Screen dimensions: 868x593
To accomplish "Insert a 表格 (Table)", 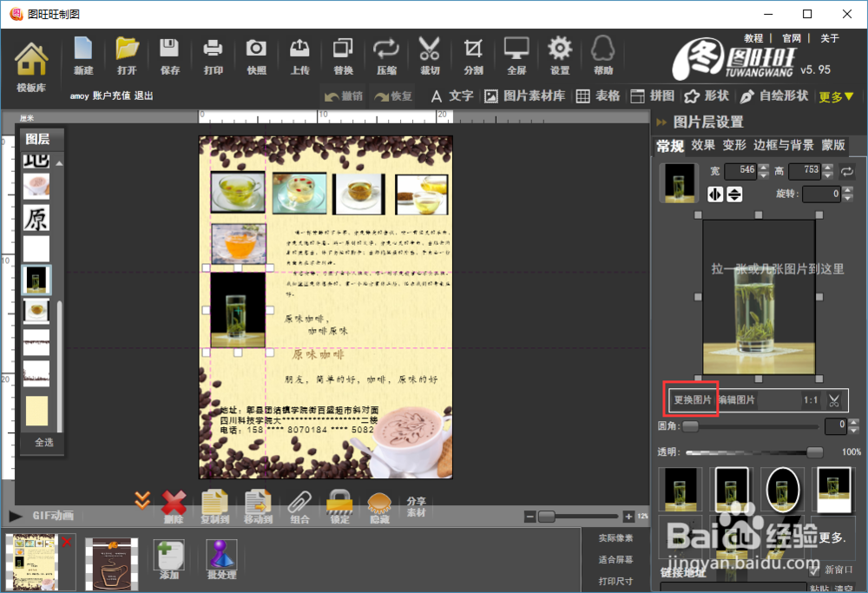I will [x=598, y=96].
